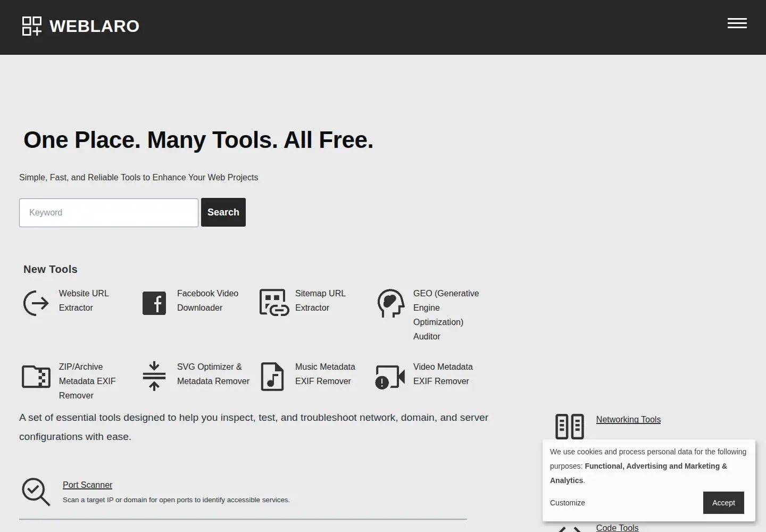Click the 'New Tools' section heading
This screenshot has height=532, width=766.
click(51, 269)
